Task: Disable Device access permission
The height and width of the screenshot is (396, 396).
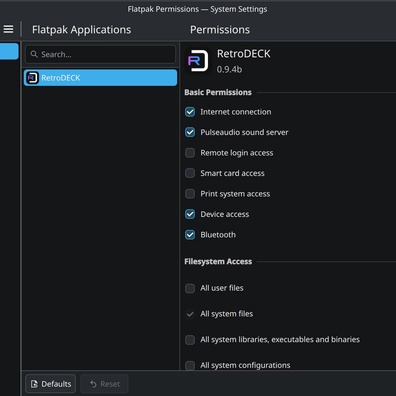Action: [x=190, y=214]
